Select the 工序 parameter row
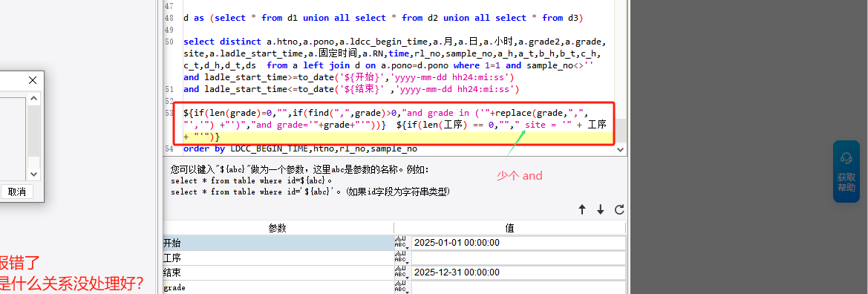 coord(278,258)
